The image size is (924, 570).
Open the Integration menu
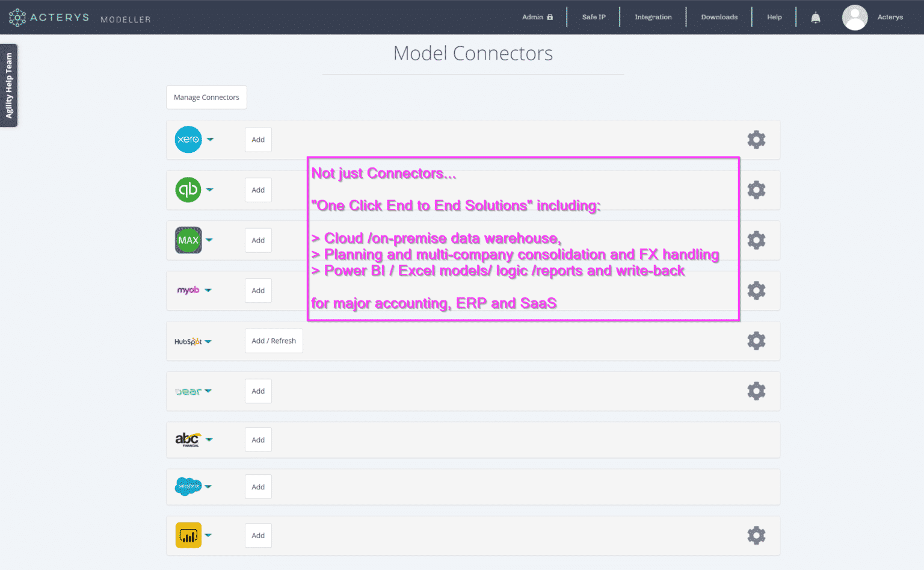click(x=653, y=17)
